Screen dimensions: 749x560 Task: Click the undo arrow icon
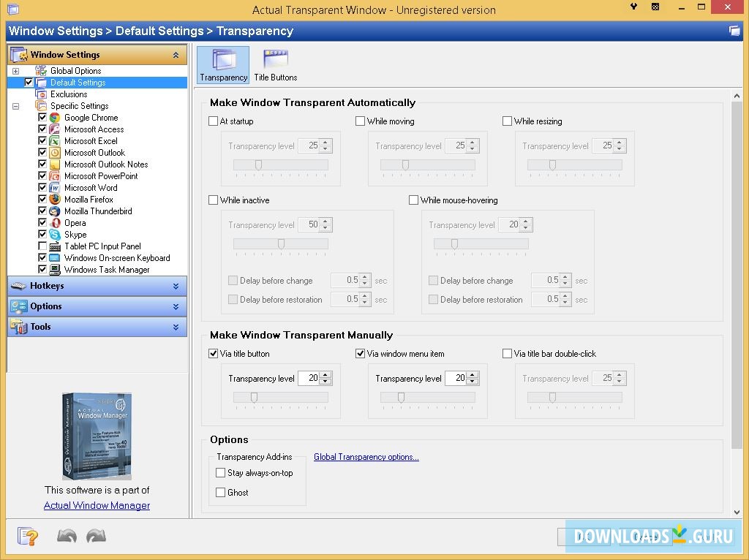pyautogui.click(x=67, y=536)
